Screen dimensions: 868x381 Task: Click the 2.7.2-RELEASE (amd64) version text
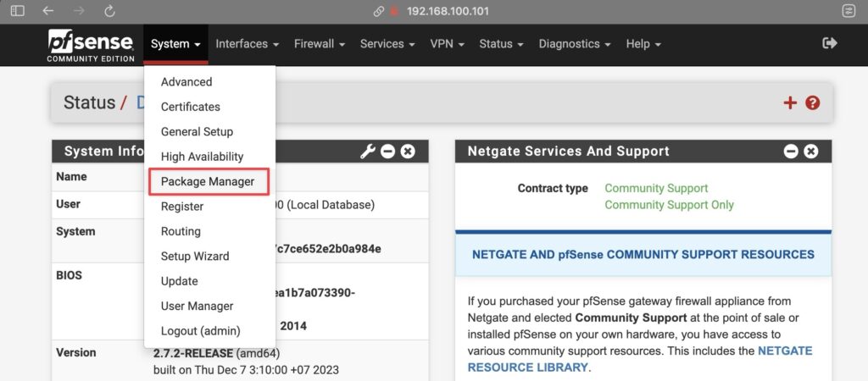coord(216,353)
